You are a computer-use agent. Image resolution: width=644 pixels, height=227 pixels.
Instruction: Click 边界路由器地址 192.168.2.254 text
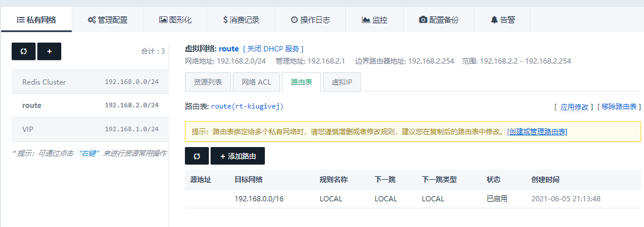coord(405,61)
